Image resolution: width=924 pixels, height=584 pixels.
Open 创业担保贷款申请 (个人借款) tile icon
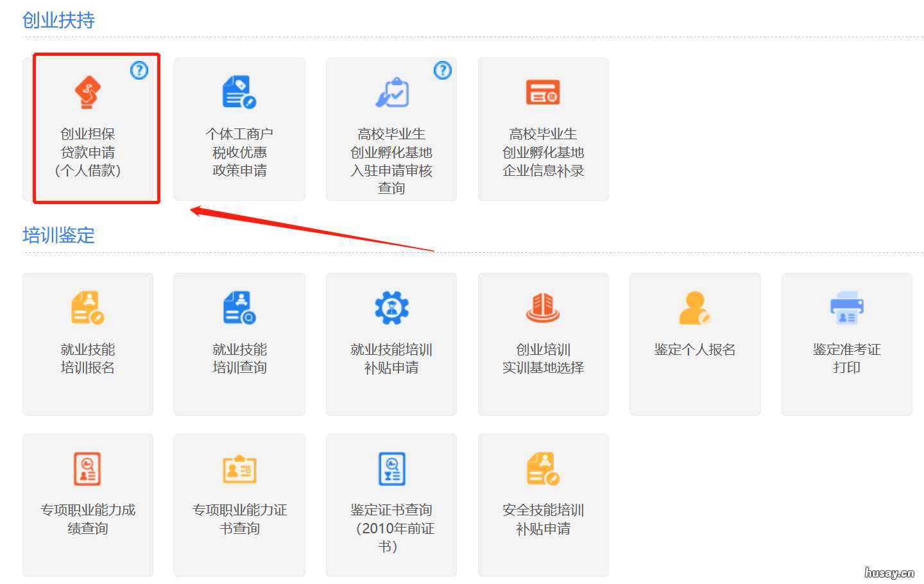(88, 92)
